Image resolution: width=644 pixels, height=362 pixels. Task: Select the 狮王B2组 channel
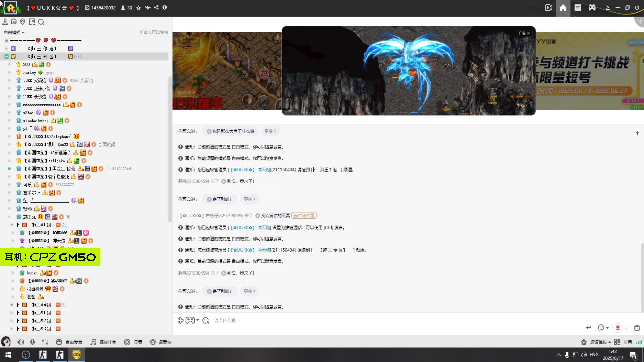pyautogui.click(x=41, y=321)
